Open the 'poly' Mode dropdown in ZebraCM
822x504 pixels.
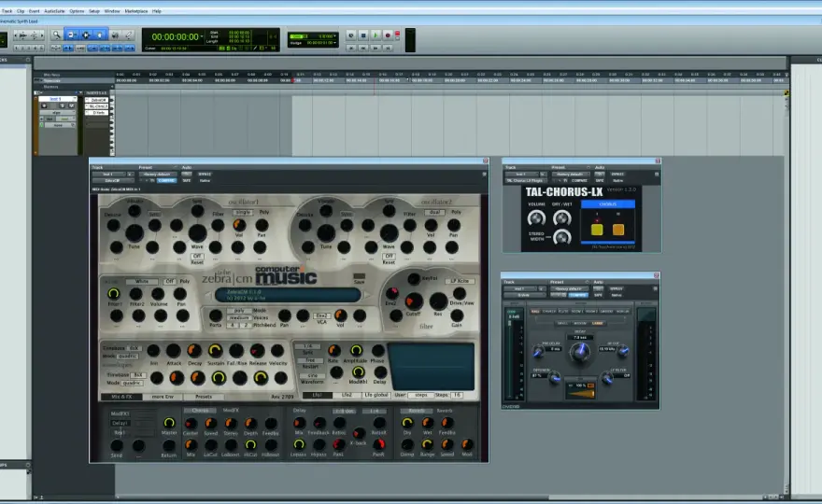[x=239, y=311]
